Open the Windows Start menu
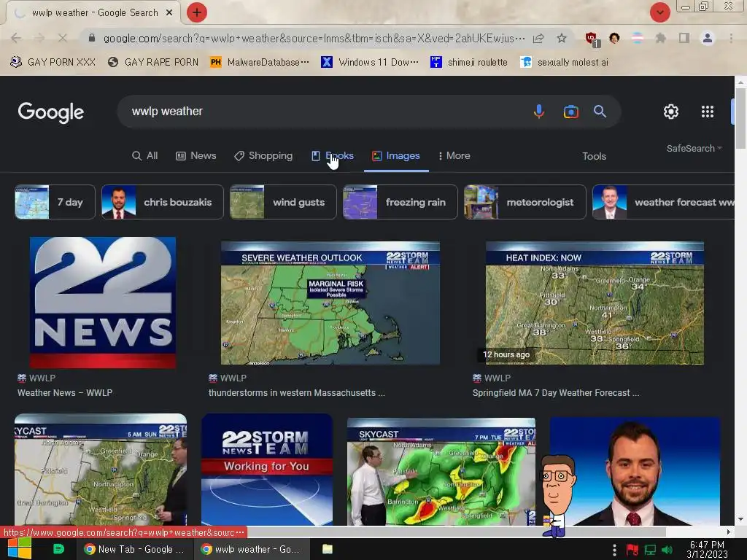The width and height of the screenshot is (747, 560). click(20, 548)
